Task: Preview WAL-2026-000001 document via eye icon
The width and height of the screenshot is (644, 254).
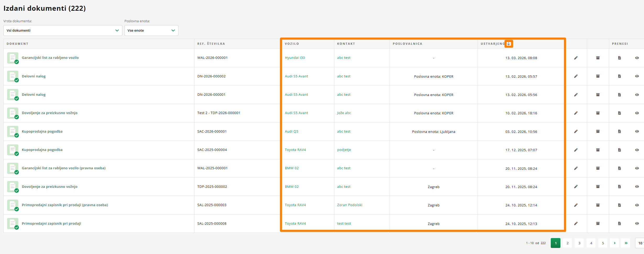Action: [637, 58]
